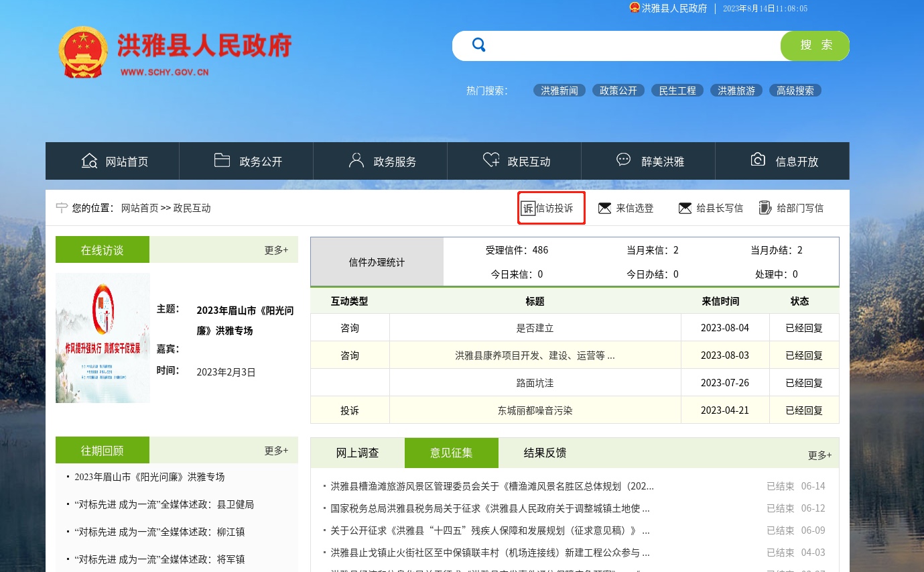This screenshot has height=572, width=924.
Task: Open notice on “十四五”残疾人保障和发展规划
Action: 490,530
